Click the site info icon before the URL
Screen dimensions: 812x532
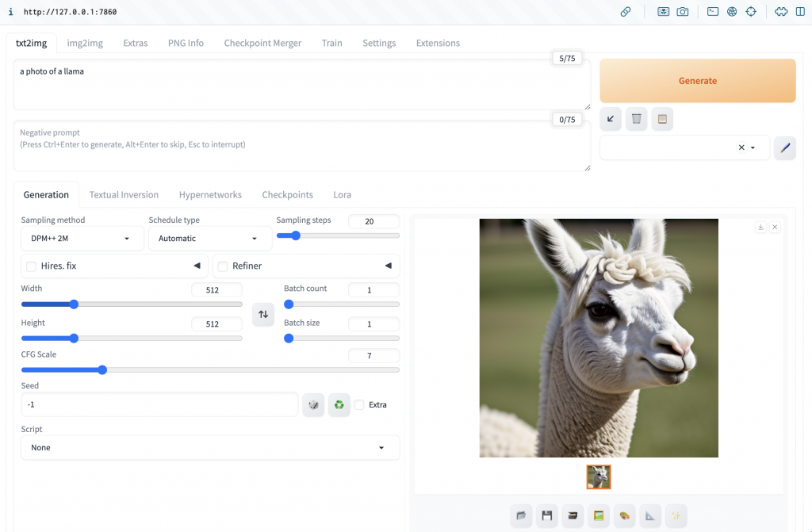point(11,11)
